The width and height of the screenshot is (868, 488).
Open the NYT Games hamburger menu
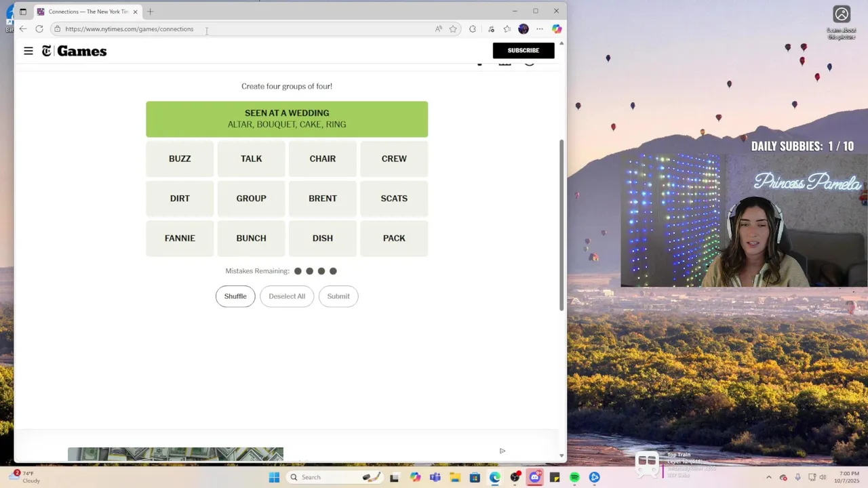point(28,51)
